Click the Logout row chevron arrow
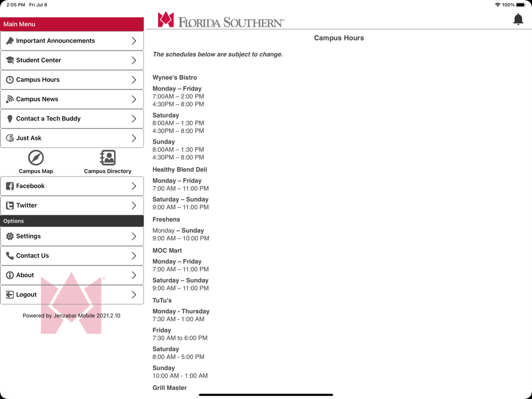 click(134, 295)
